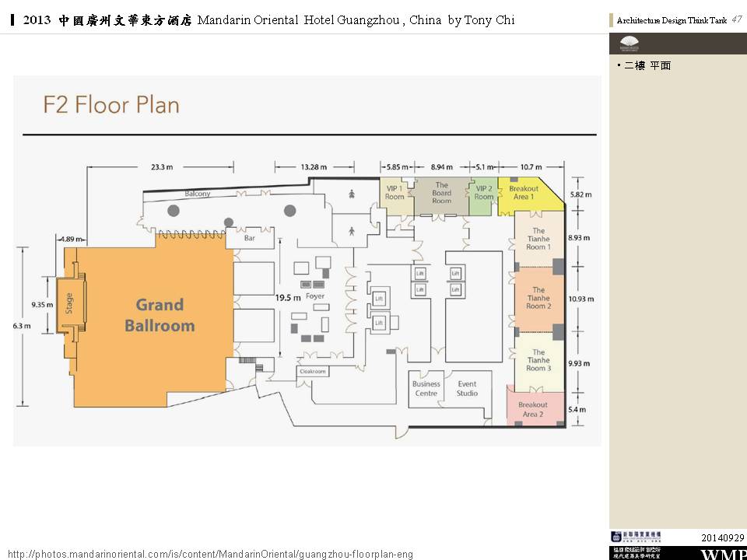Select the Business Centre room

[x=426, y=388]
